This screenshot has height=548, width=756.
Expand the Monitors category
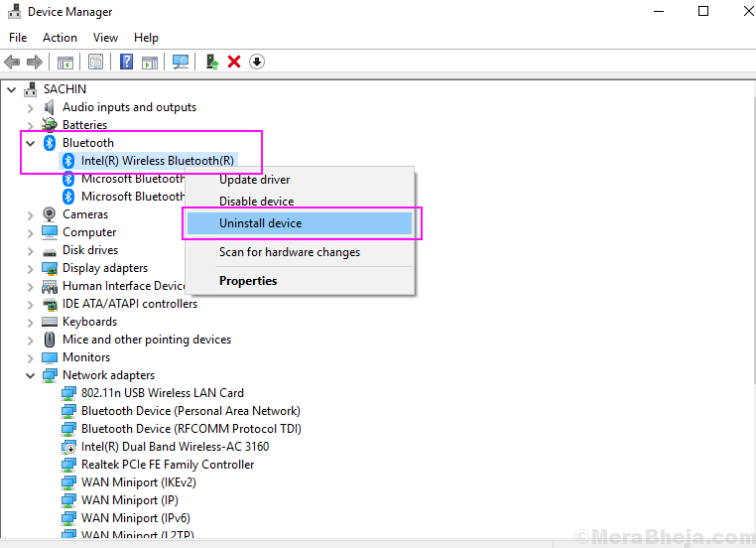pyautogui.click(x=31, y=358)
